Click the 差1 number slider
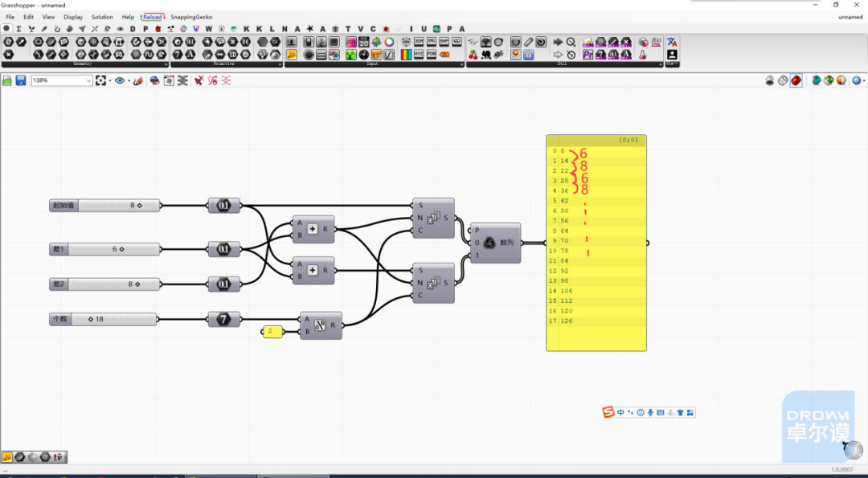This screenshot has height=478, width=868. (104, 249)
